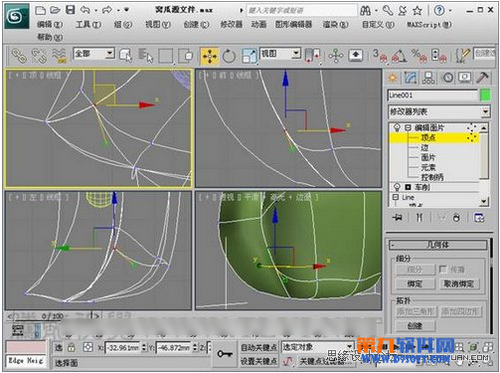Viewport: 500px width, 373px height.
Task: Open the Select by Name list icon
Action: 145,55
